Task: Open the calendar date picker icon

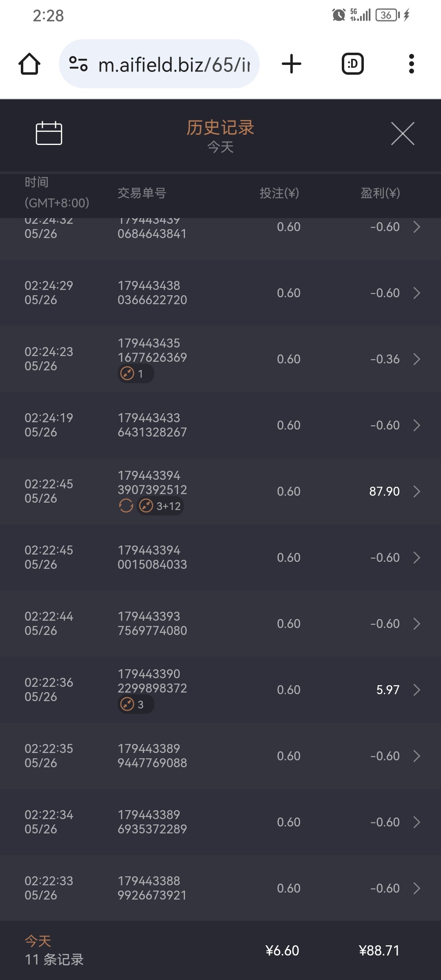Action: coord(49,133)
